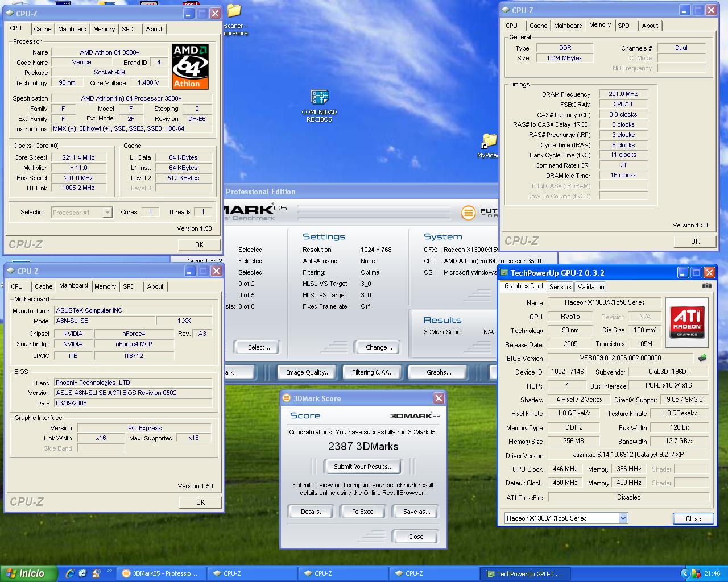
Task: Open Memory tab in bottom-left CPU-Z window
Action: coord(105,286)
